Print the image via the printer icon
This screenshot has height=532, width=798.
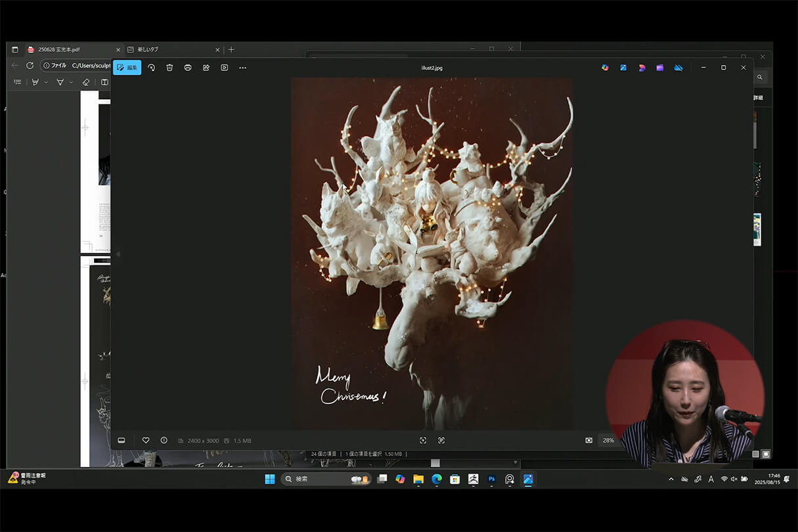pos(188,68)
